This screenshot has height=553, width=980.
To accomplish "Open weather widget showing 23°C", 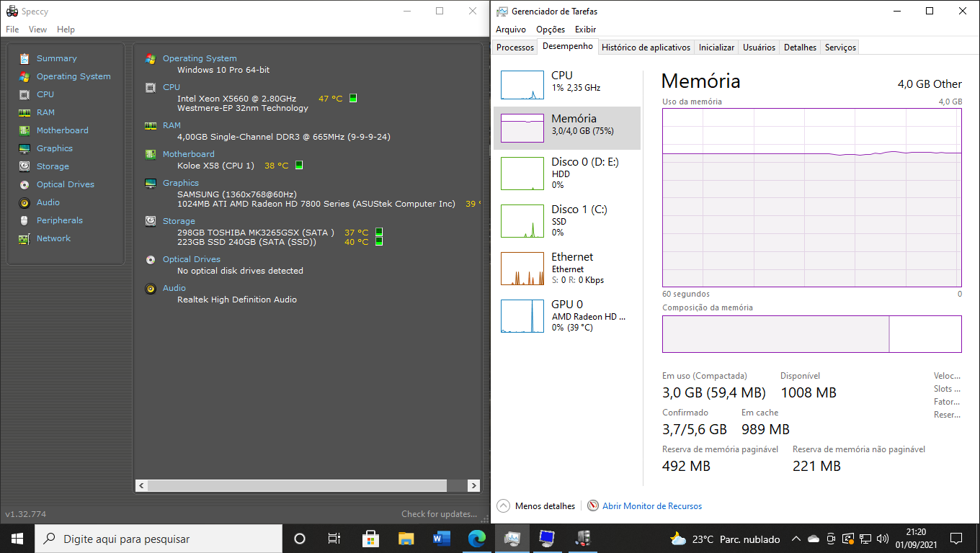I will [x=725, y=539].
